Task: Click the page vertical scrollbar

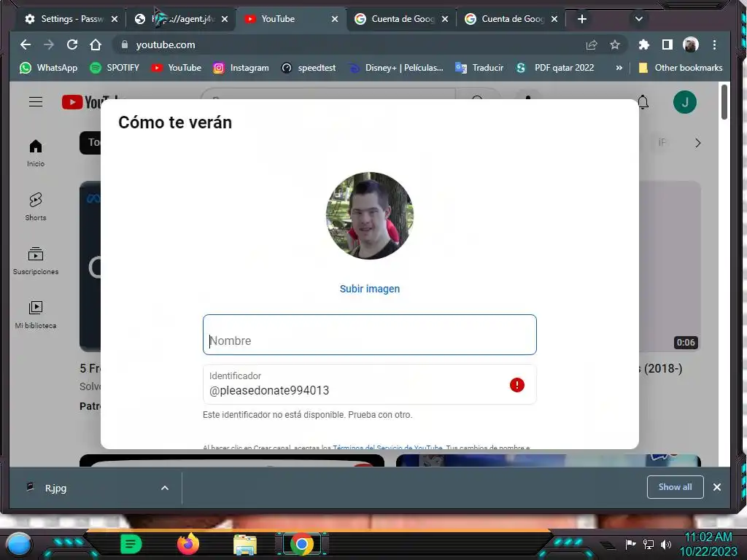Action: (724, 102)
